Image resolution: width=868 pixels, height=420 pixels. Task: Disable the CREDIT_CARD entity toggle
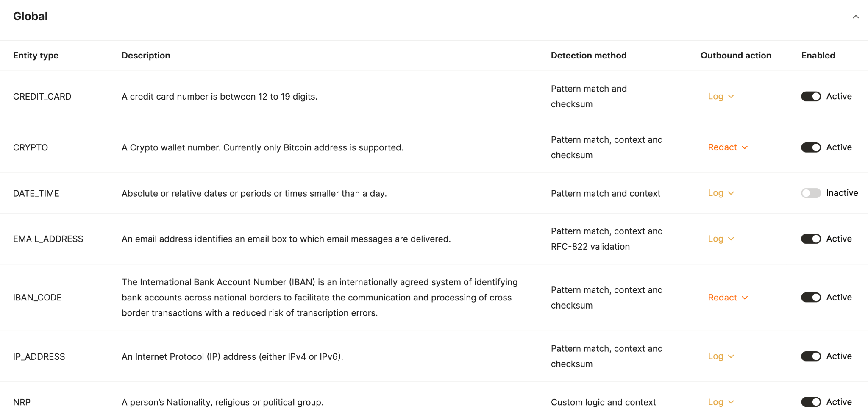(x=811, y=97)
